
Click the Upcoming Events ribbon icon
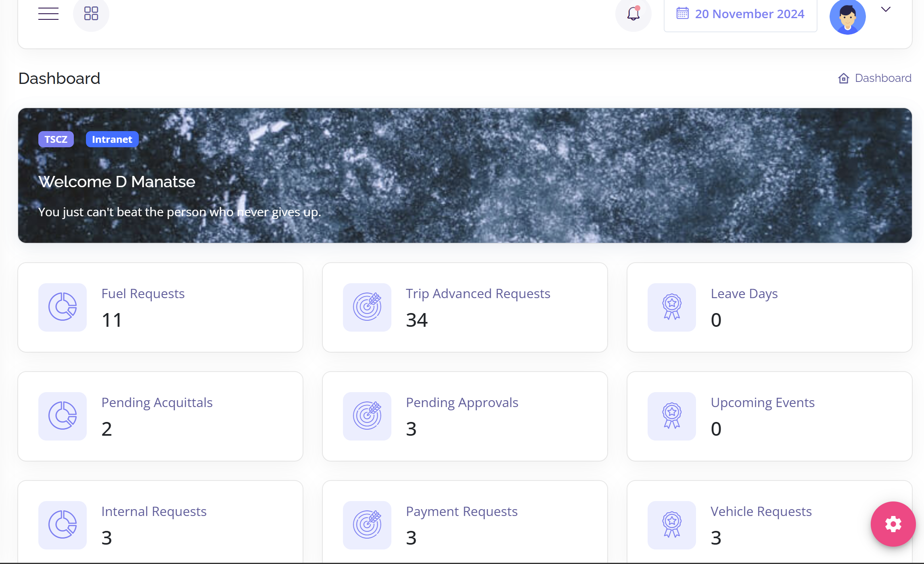(x=671, y=416)
